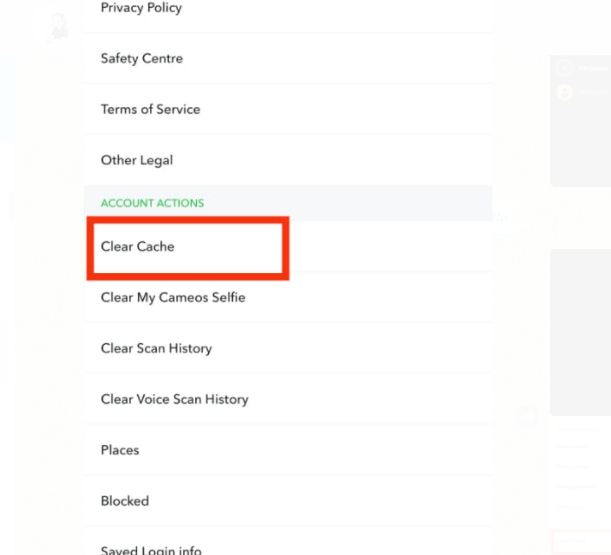
Task: Select the faded yellow profile avatar icon
Action: click(565, 92)
